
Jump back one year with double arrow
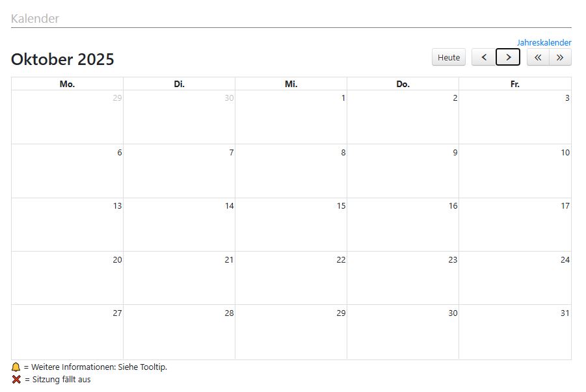538,57
